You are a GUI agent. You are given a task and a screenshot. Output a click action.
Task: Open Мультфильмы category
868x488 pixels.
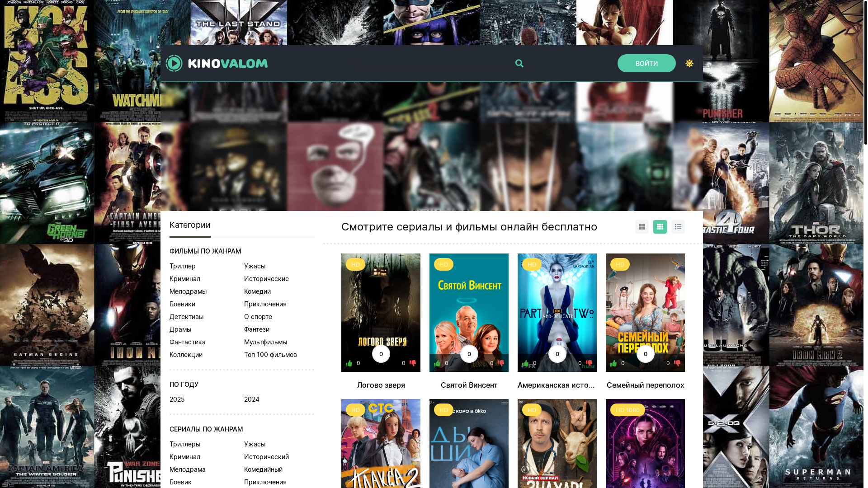click(265, 342)
